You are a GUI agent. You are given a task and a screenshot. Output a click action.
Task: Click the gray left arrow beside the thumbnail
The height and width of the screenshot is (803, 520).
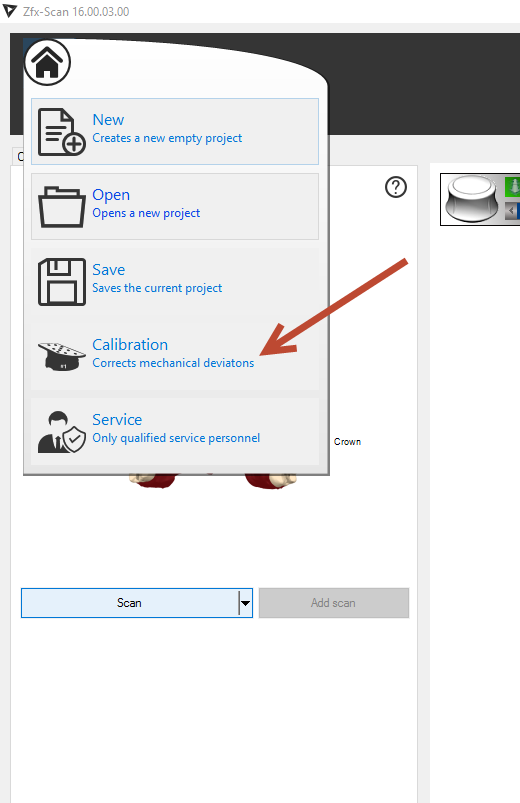[512, 211]
